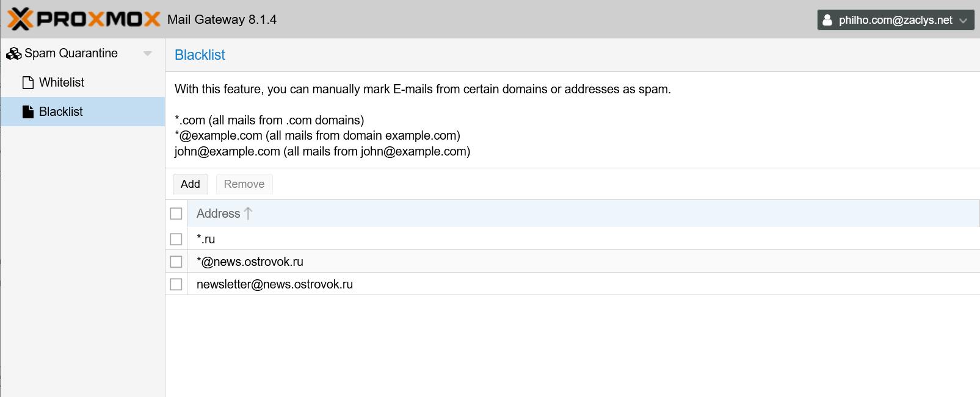Collapse the Spam Quarantine tree arrow

click(147, 54)
